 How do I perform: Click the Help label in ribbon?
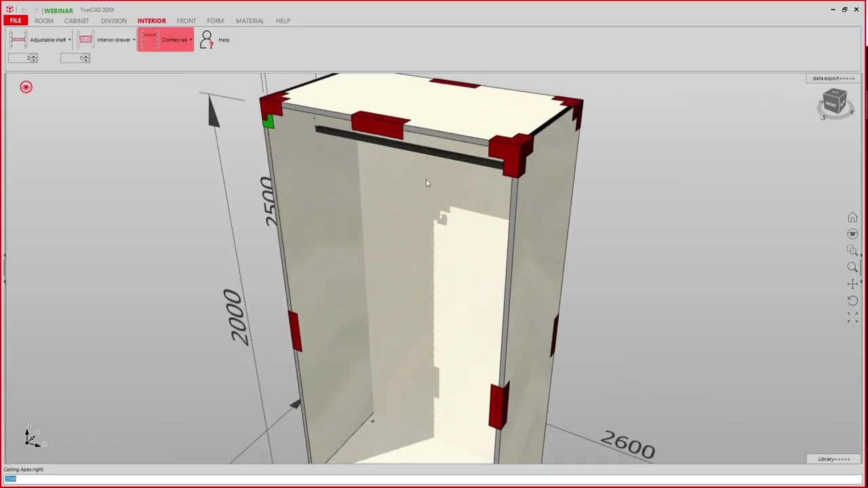coord(224,40)
